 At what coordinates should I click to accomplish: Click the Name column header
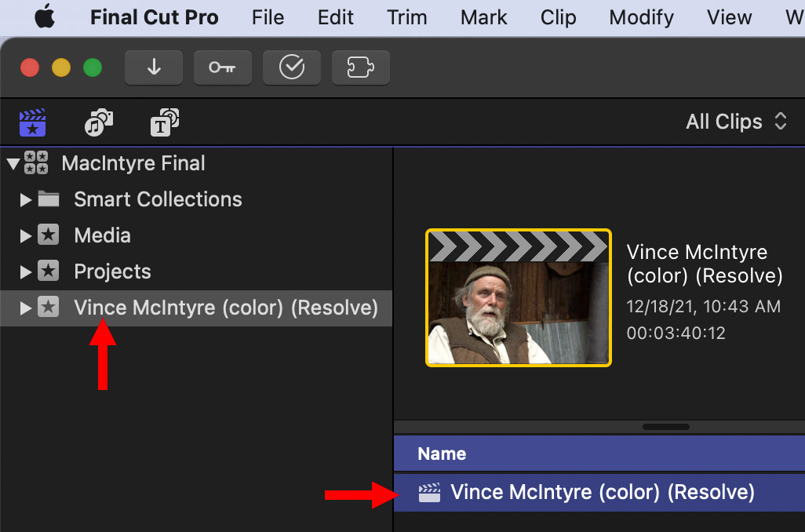pos(442,454)
